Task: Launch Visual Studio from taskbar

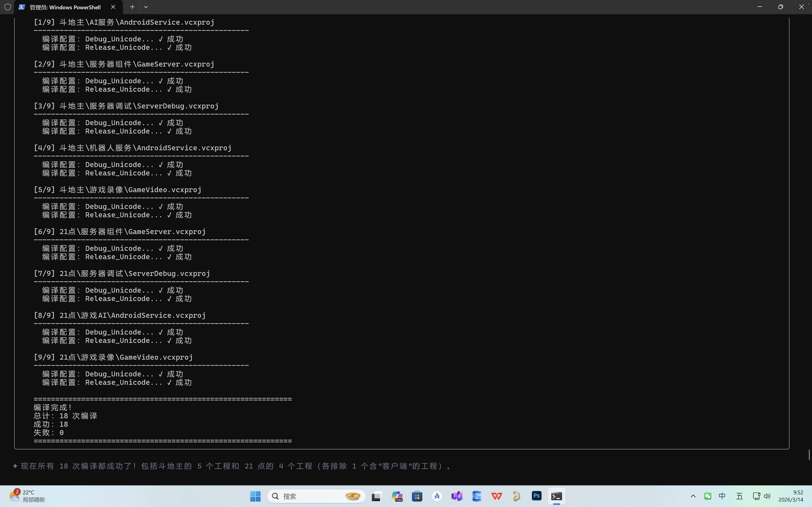Action: [457, 496]
